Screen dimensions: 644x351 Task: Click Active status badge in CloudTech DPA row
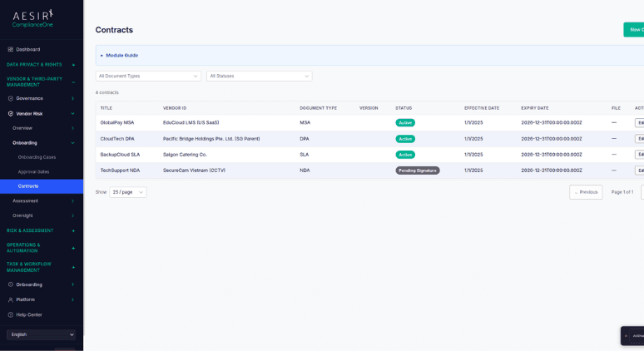pyautogui.click(x=405, y=139)
